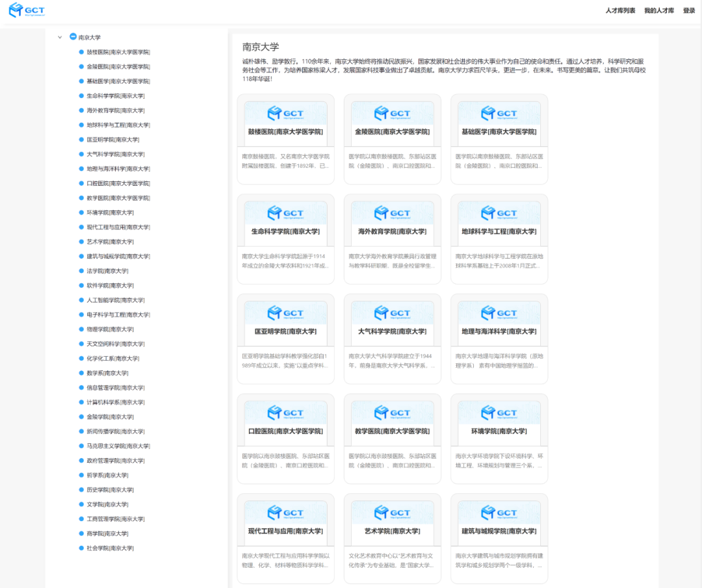
Task: Open the 地球科学与工程[南京大学] card title
Action: pos(499,232)
